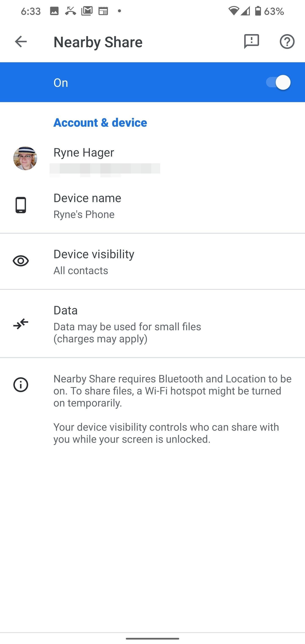The width and height of the screenshot is (305, 644).
Task: Tap the bottom navigation gesture bar
Action: (152, 638)
